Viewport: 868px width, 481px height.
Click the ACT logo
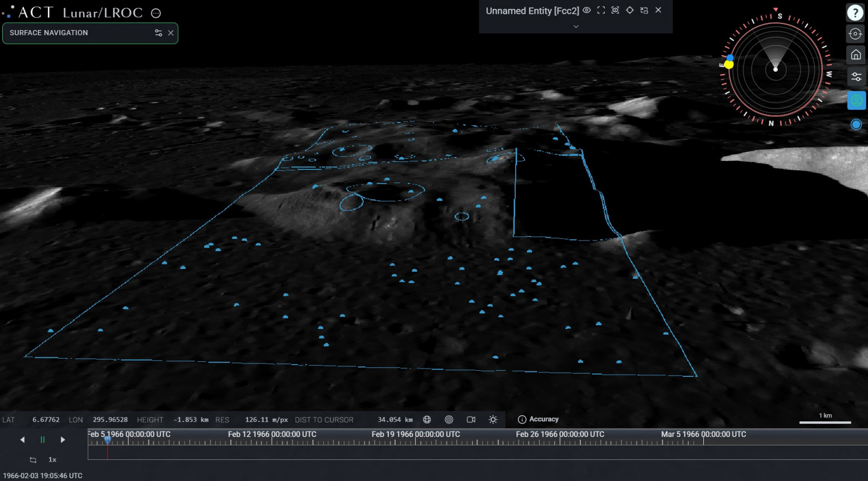[28, 12]
